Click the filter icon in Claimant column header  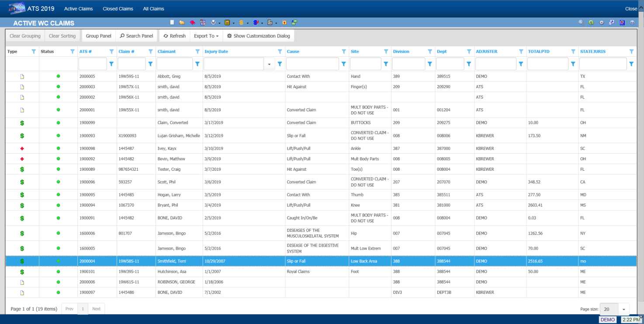[x=197, y=52]
